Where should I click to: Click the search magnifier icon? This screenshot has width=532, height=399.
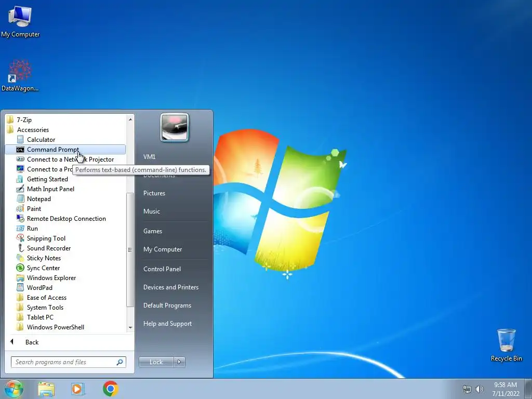[x=119, y=362]
